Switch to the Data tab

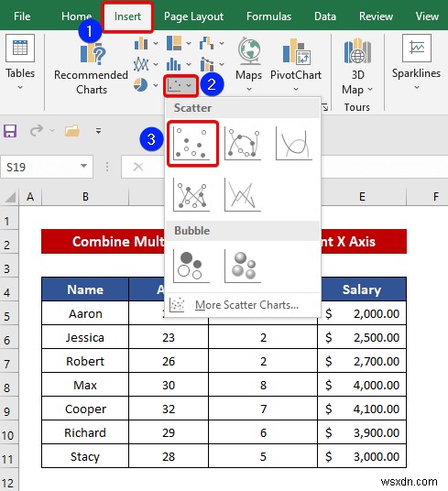325,16
